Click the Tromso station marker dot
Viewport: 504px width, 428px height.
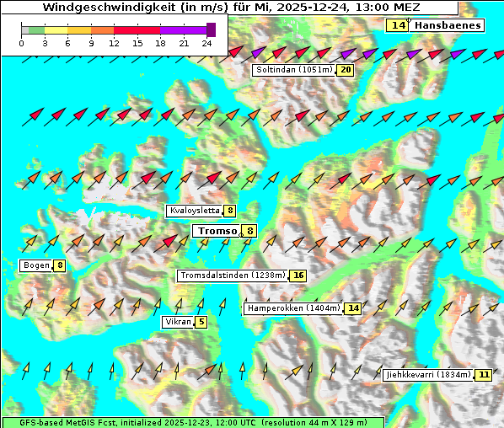pos(241,235)
